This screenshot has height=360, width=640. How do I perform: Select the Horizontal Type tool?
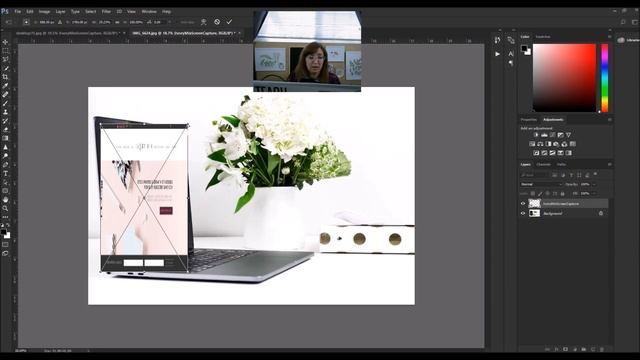coord(5,173)
